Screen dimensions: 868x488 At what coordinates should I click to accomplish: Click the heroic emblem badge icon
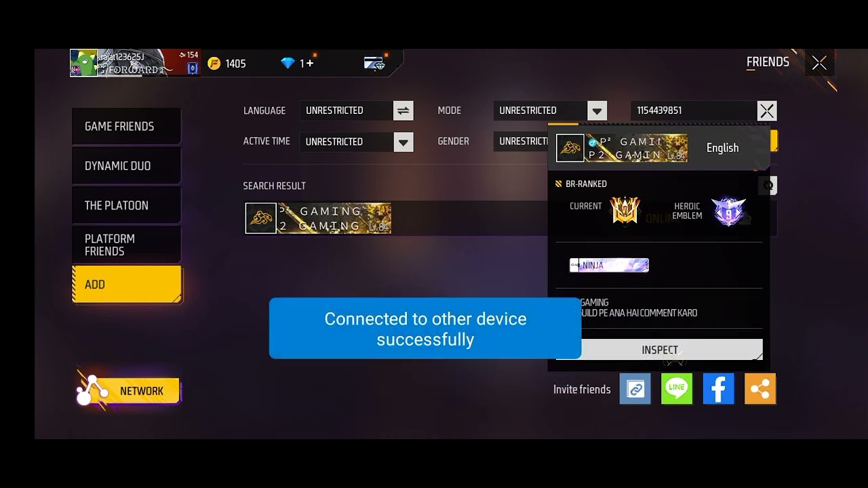click(x=729, y=211)
